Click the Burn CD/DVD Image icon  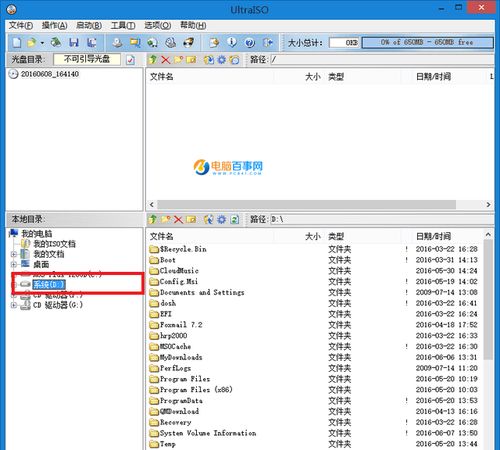pyautogui.click(x=189, y=42)
